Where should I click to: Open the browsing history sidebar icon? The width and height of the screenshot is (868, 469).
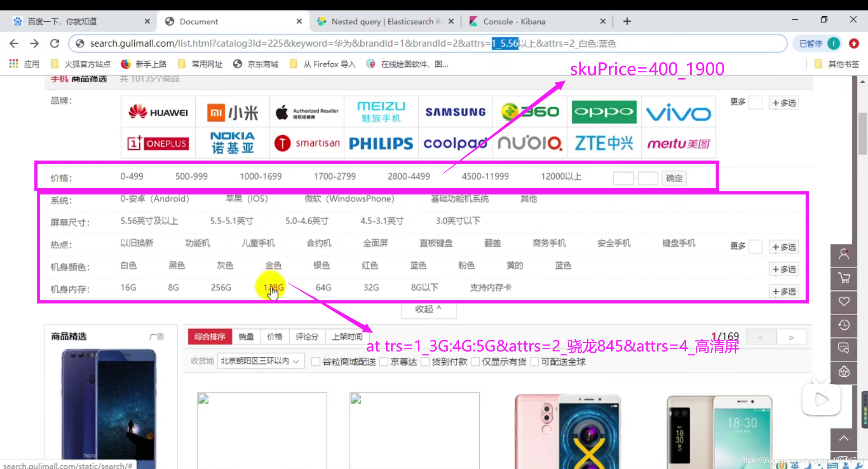tap(844, 325)
